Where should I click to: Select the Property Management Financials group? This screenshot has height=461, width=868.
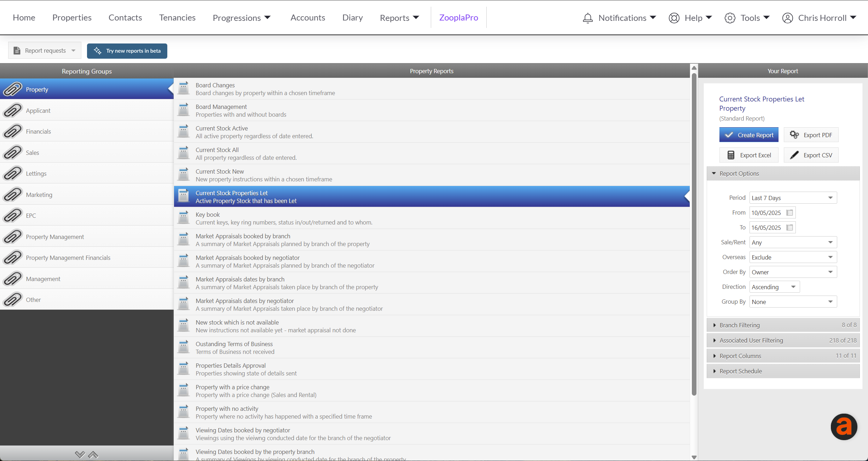pos(87,257)
